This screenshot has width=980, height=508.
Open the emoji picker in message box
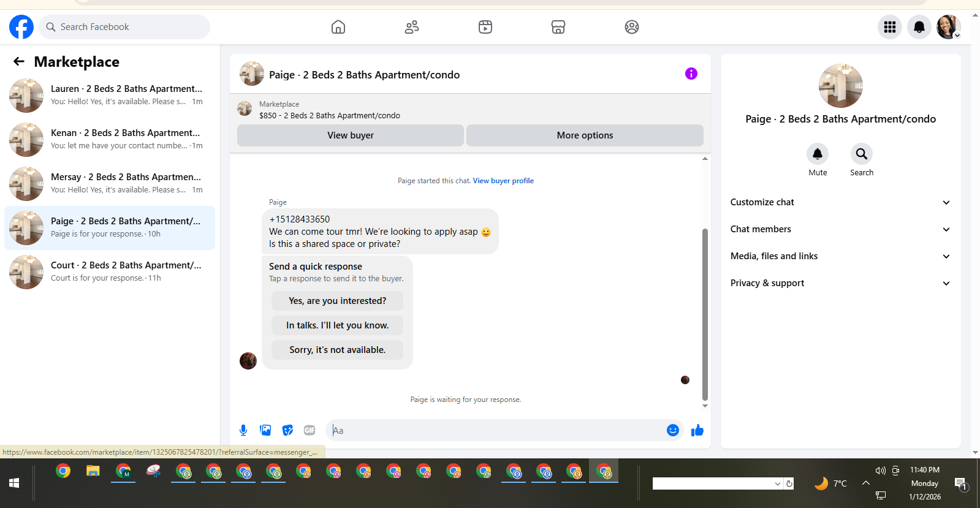click(x=673, y=430)
